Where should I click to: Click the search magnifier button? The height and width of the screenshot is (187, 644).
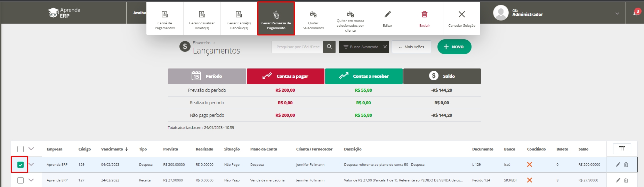pyautogui.click(x=329, y=47)
